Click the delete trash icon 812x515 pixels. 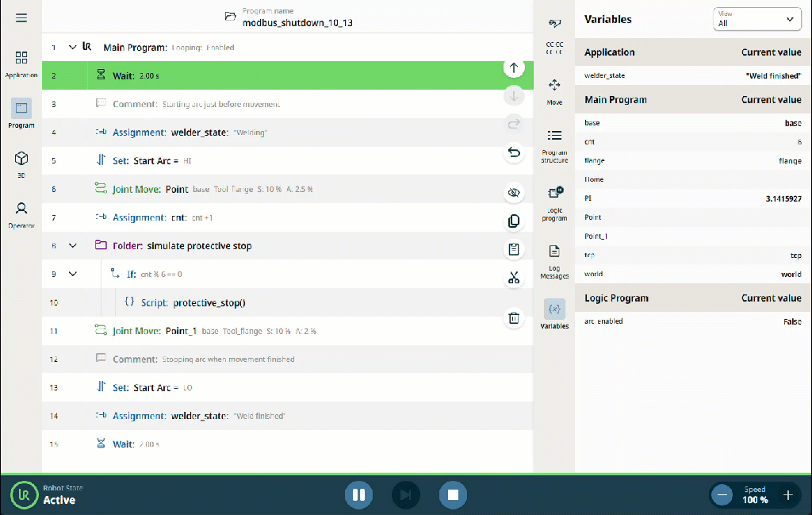[x=514, y=318]
